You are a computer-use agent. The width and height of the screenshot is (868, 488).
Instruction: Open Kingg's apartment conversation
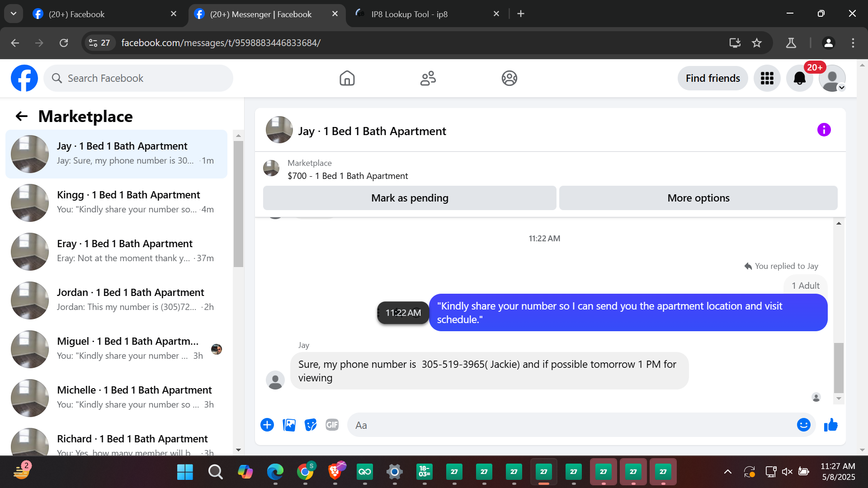click(117, 202)
